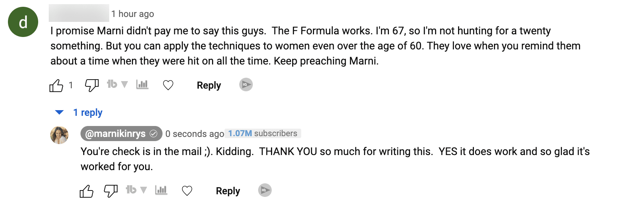Viewport: 644px width, 212px height.
Task: Click the "1 reply" link
Action: point(88,112)
